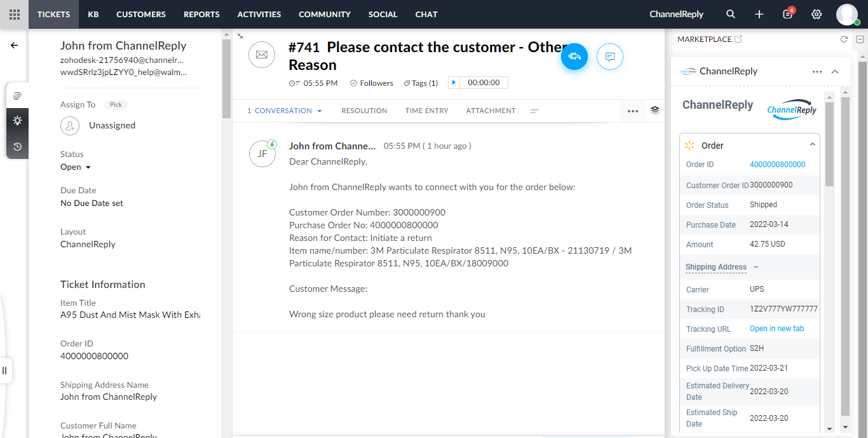Click the search magnifier icon
The width and height of the screenshot is (868, 438).
pyautogui.click(x=731, y=14)
